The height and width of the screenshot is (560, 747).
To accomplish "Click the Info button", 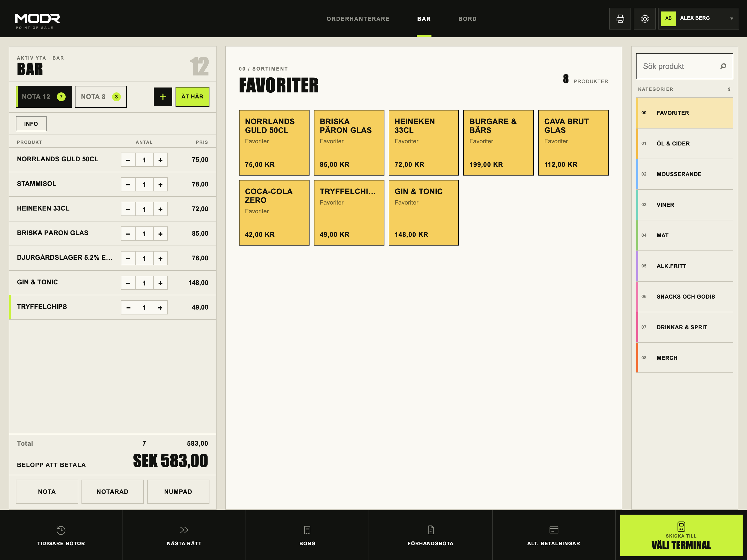I will (x=31, y=124).
